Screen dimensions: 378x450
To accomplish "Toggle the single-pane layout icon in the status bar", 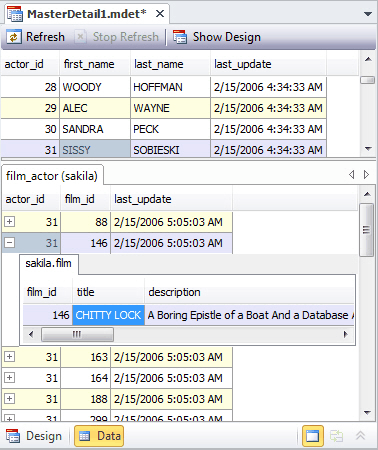I will (313, 436).
